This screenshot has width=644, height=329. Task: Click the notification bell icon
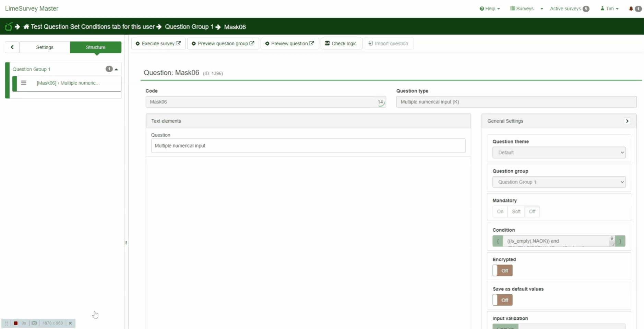pyautogui.click(x=631, y=9)
